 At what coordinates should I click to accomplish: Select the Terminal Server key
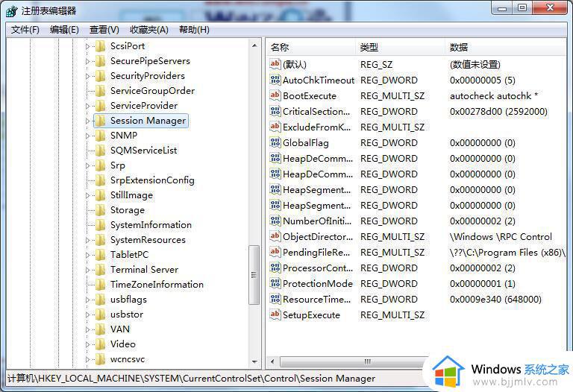144,270
